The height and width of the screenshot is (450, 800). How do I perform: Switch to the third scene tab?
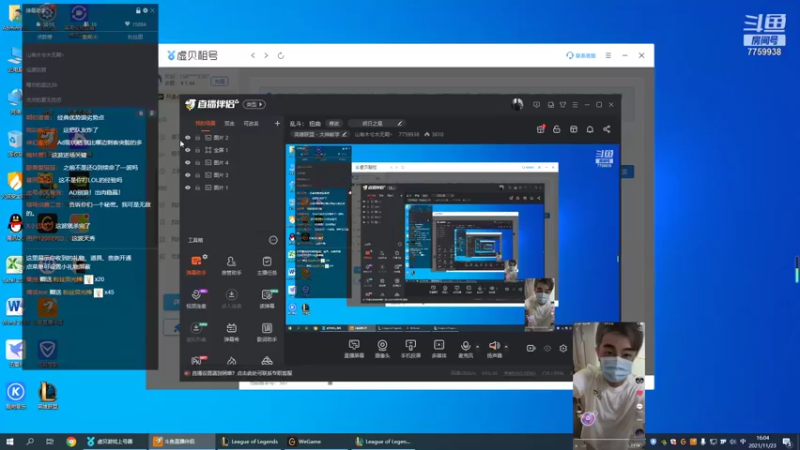click(251, 123)
